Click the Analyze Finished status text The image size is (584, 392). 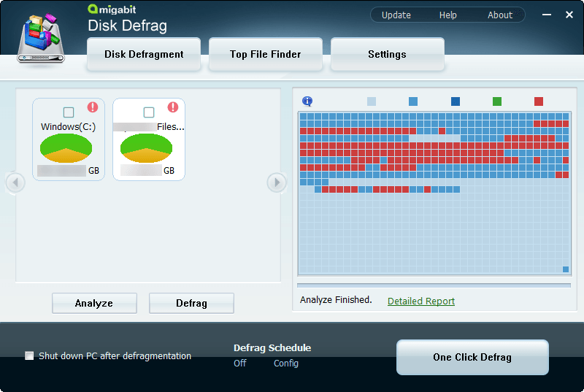(x=336, y=300)
